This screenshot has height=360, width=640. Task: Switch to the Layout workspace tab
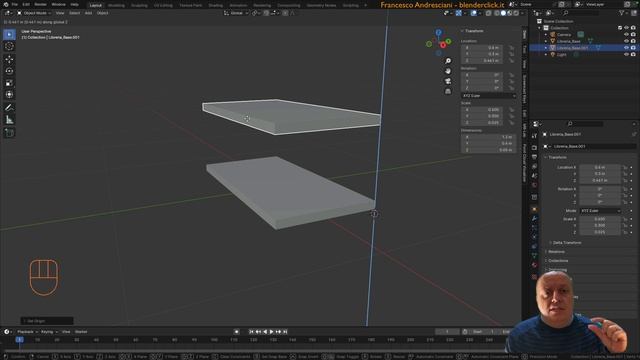coord(96,5)
